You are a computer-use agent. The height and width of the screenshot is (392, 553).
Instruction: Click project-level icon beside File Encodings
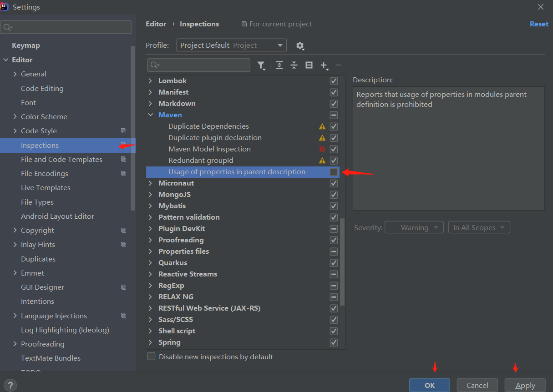coord(123,174)
